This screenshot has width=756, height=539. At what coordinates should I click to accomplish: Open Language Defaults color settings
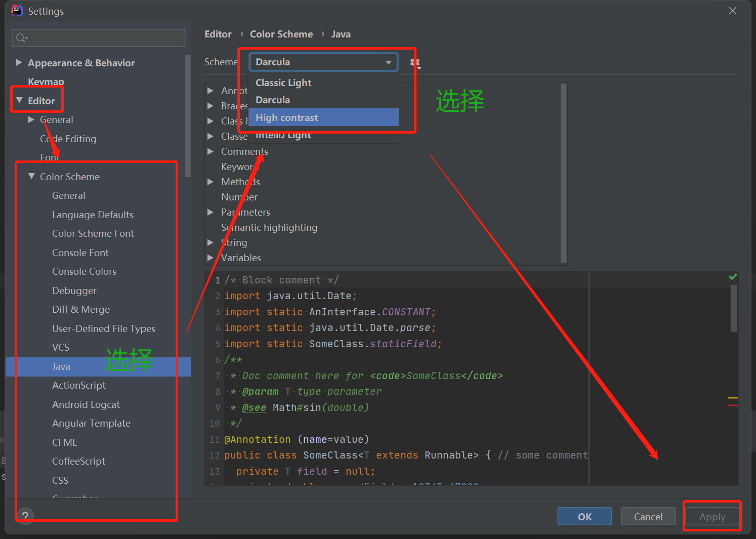pyautogui.click(x=93, y=215)
